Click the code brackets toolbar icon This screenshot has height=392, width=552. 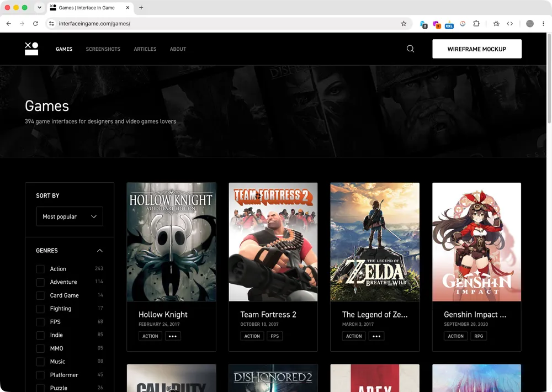(509, 24)
